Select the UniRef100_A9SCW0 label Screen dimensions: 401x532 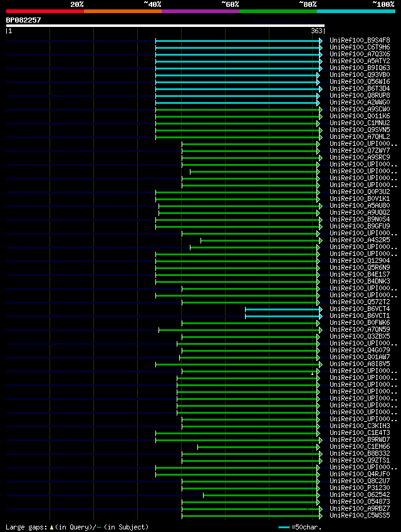[x=360, y=109]
